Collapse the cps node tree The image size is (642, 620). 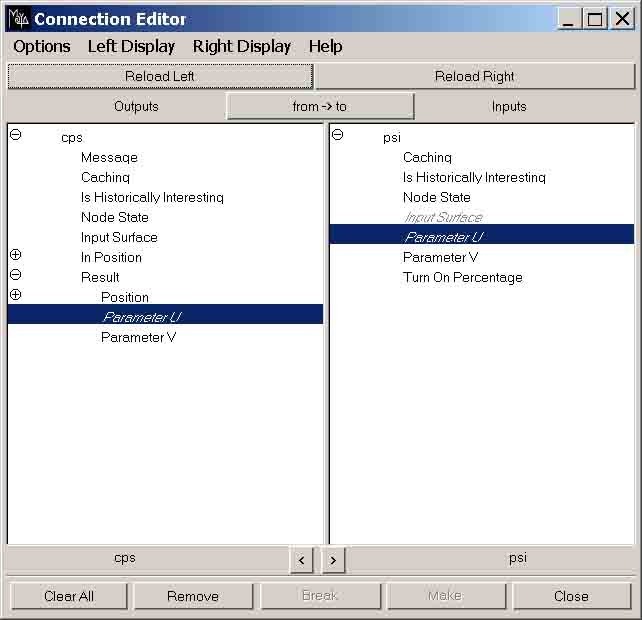[x=15, y=135]
